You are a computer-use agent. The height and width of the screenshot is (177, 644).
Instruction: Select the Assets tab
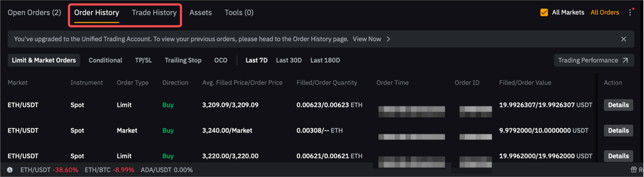(x=201, y=13)
